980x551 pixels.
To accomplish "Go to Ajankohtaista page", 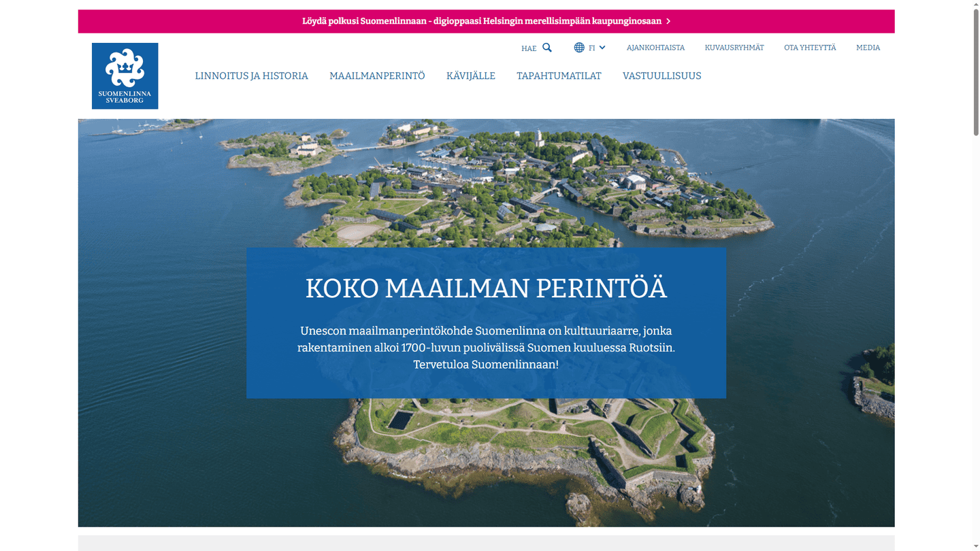I will [655, 48].
